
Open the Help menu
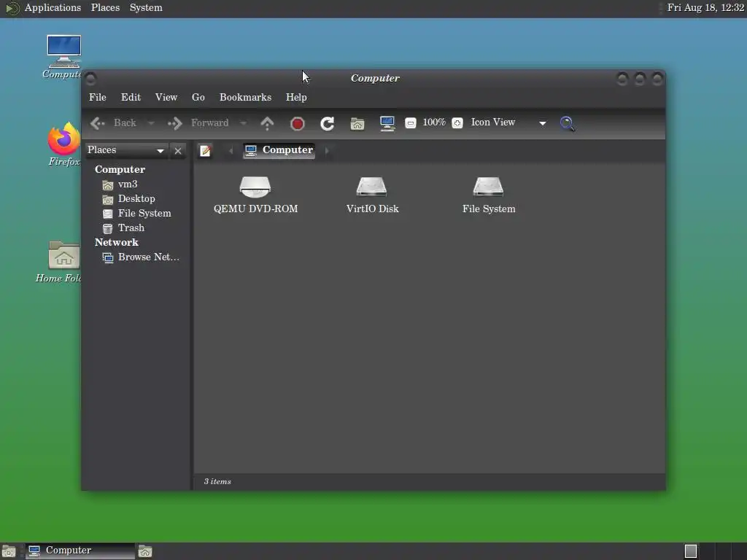[296, 97]
